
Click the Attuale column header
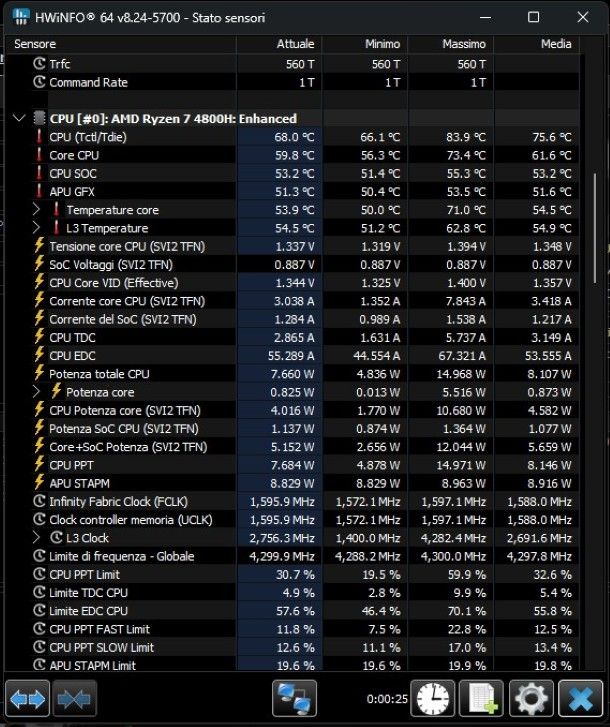(279, 44)
